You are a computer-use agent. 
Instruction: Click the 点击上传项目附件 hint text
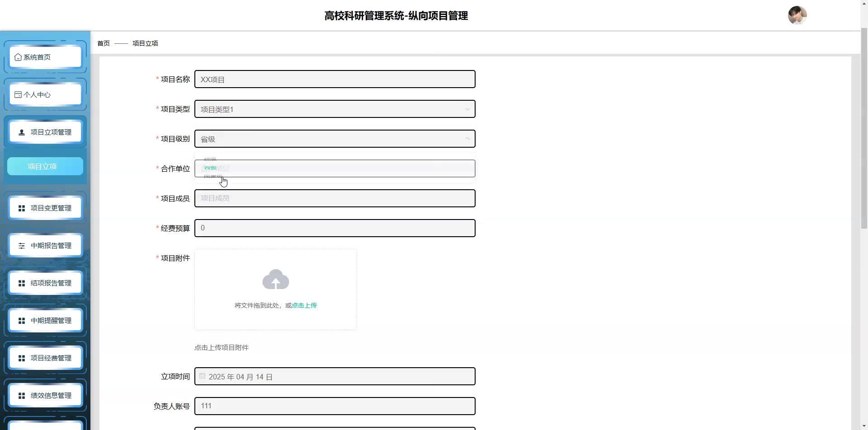(x=222, y=348)
